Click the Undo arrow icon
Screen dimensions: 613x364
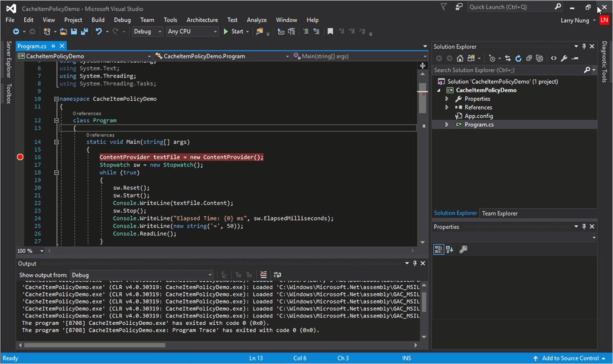(x=99, y=32)
